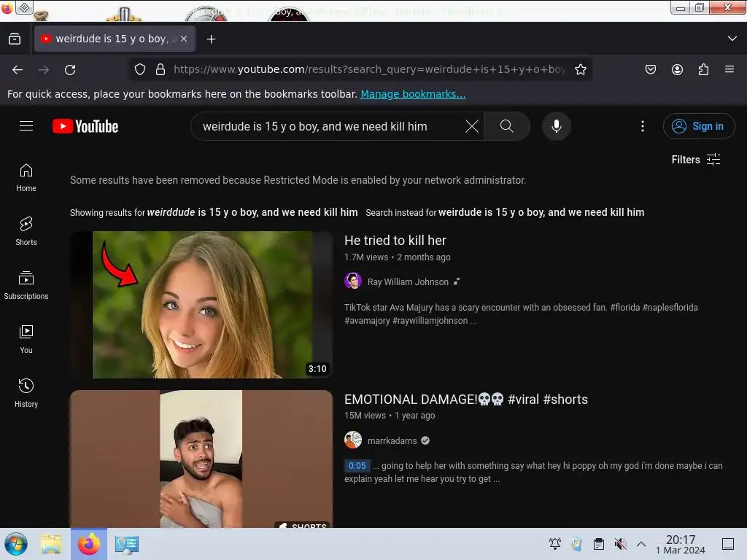The height and width of the screenshot is (560, 747).
Task: Play the EMOTIONAL DAMAGE shorts thumbnail
Action: pos(201,459)
